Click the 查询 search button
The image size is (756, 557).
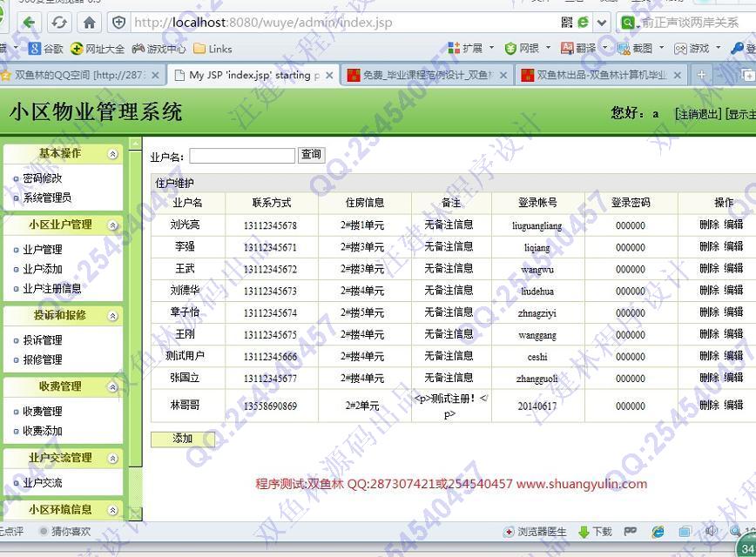click(x=311, y=155)
